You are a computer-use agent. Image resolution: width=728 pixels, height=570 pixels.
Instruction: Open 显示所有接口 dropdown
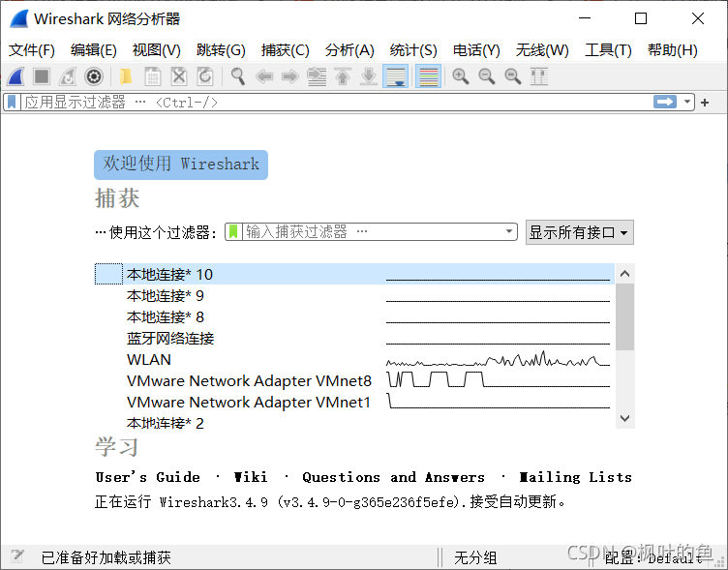580,232
